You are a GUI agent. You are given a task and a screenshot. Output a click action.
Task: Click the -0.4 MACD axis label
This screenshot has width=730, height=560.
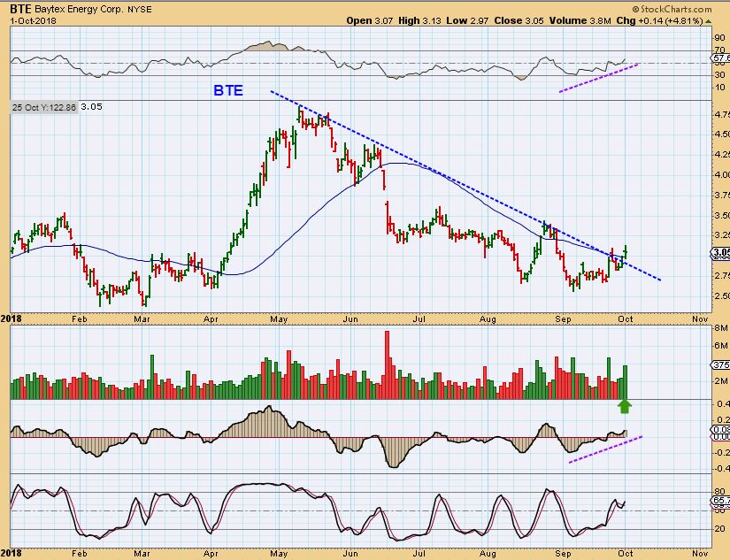pos(723,469)
